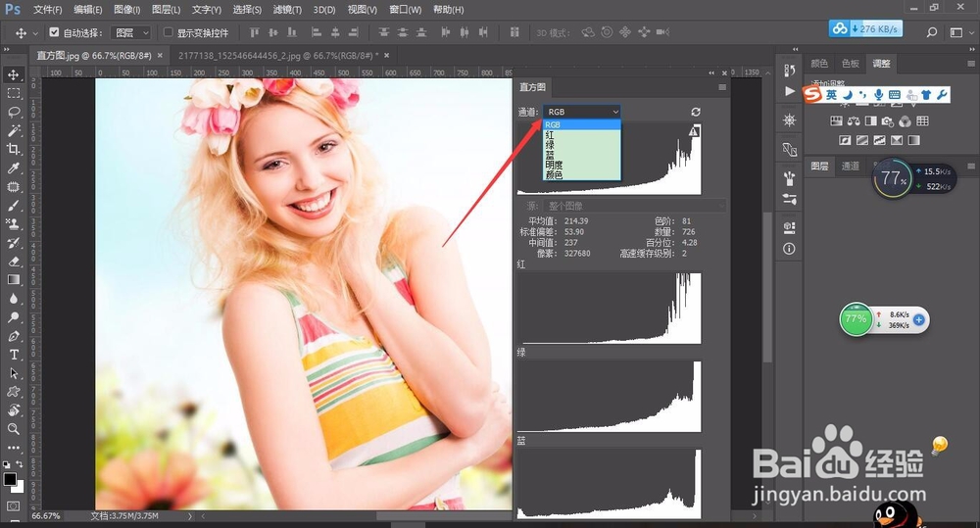Screen dimensions: 980x528
Task: Select the Eyedropper tool
Action: coord(13,168)
